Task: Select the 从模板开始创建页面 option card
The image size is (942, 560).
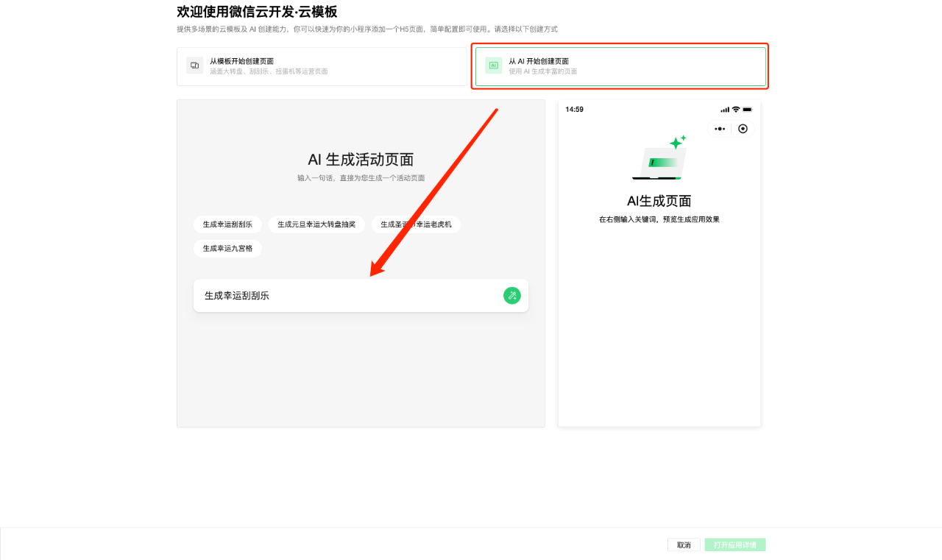Action: (322, 66)
